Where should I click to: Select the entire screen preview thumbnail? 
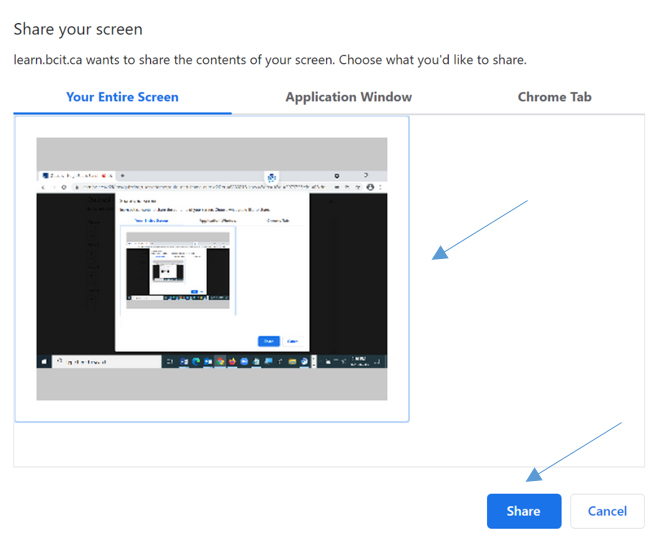click(211, 268)
